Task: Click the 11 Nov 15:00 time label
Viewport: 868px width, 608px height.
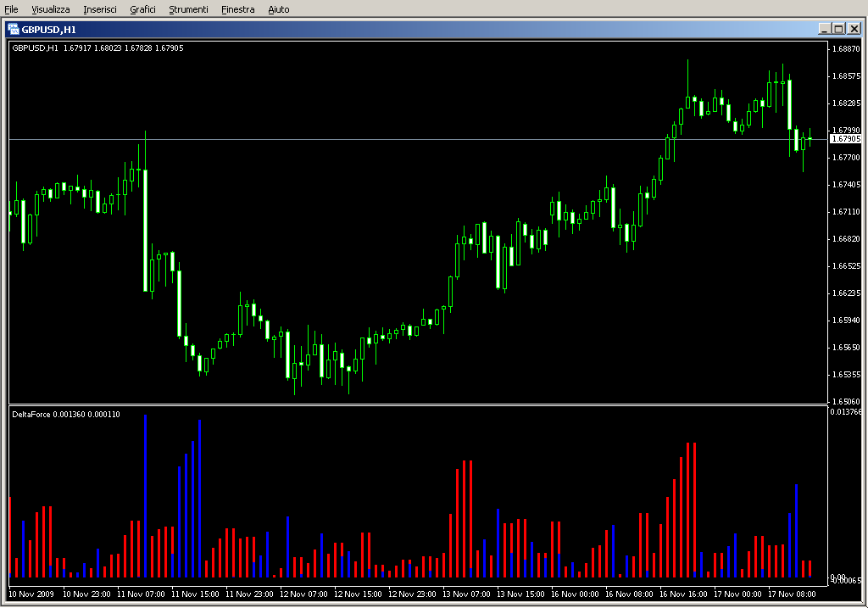Action: coord(195,594)
